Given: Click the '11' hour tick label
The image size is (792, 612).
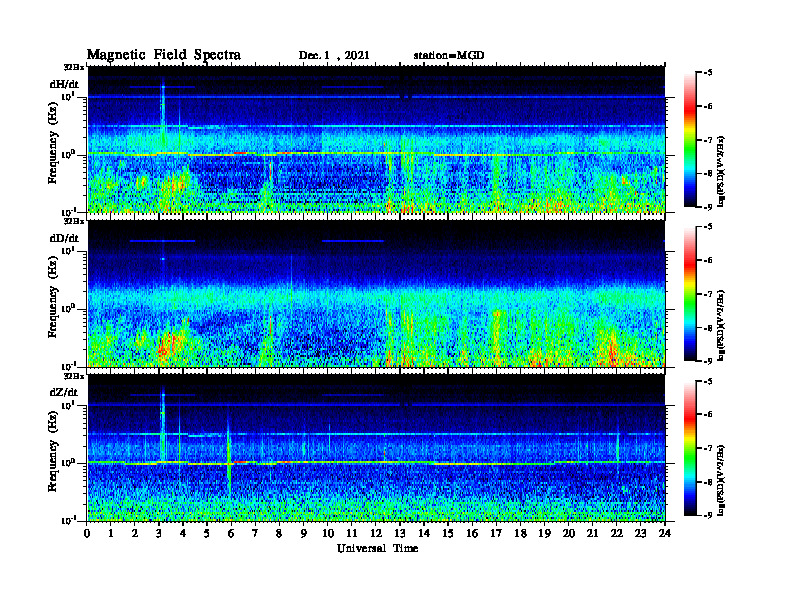Looking at the screenshot, I should click(352, 534).
